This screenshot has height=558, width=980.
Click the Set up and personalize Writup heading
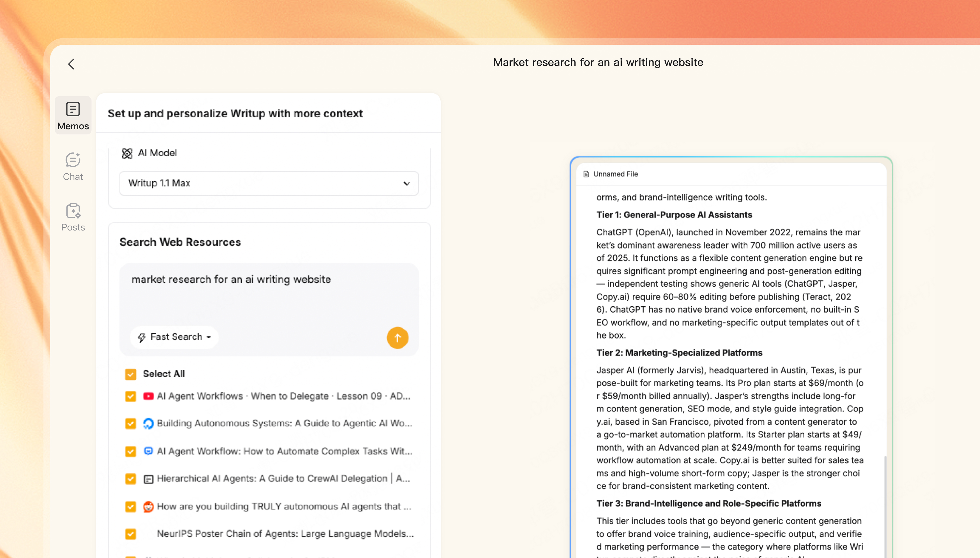point(235,113)
